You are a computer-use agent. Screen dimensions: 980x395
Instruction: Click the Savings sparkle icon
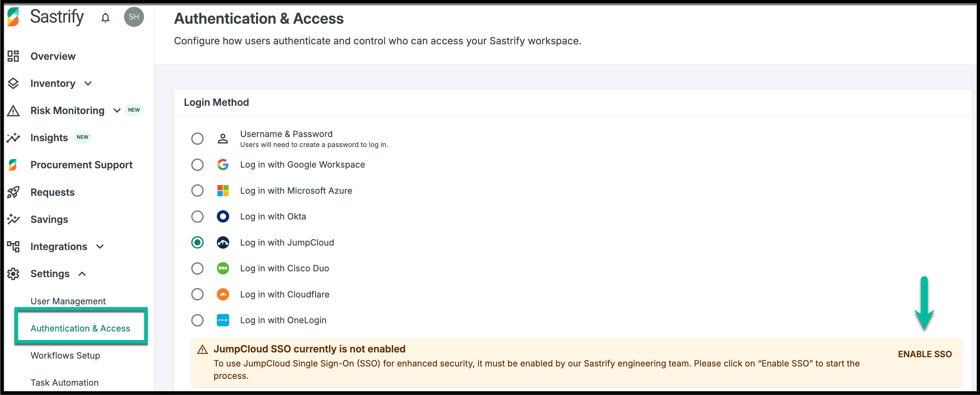[13, 219]
